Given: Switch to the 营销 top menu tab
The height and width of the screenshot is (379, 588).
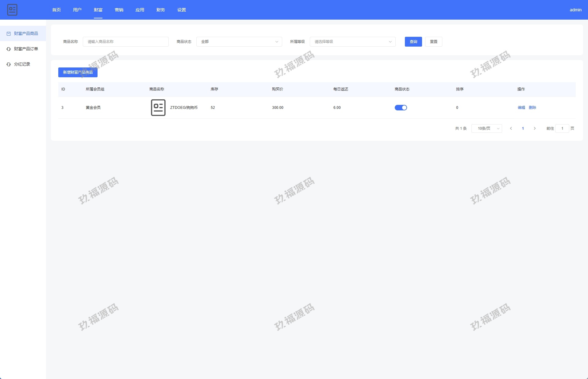Looking at the screenshot, I should coord(119,10).
